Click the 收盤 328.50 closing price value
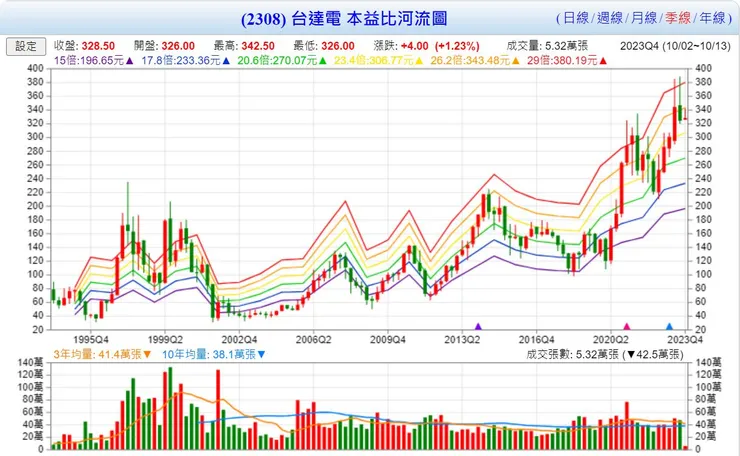740x456 pixels. [x=98, y=46]
